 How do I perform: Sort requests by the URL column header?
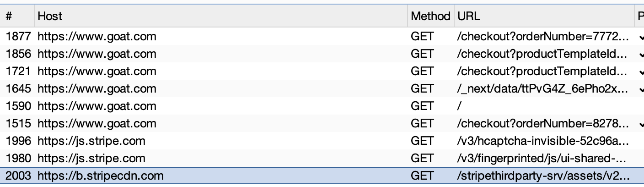(468, 16)
